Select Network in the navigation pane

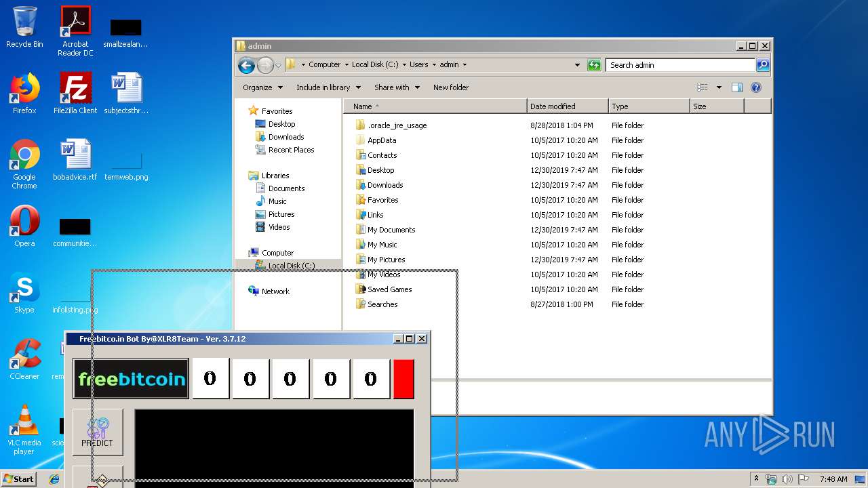(275, 291)
